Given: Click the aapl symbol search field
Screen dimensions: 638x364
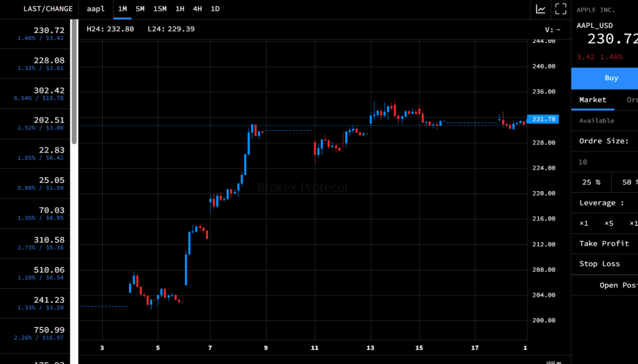Looking at the screenshot, I should click(x=96, y=9).
